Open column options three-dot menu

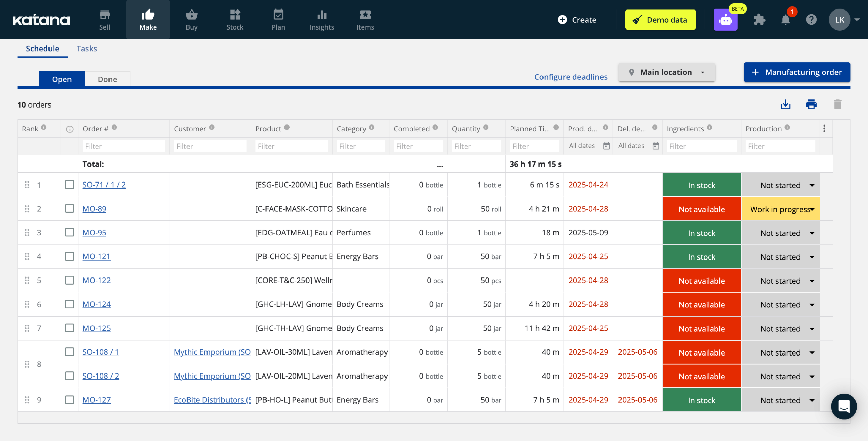click(824, 128)
